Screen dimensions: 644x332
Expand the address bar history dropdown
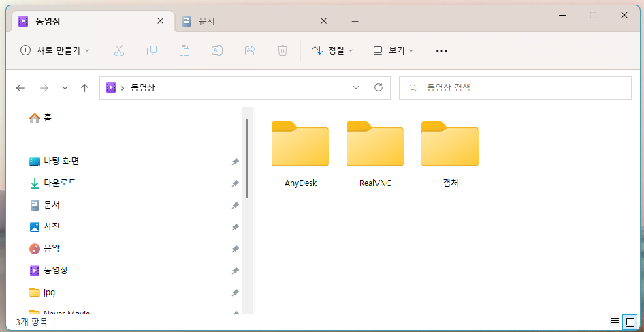pyautogui.click(x=356, y=87)
